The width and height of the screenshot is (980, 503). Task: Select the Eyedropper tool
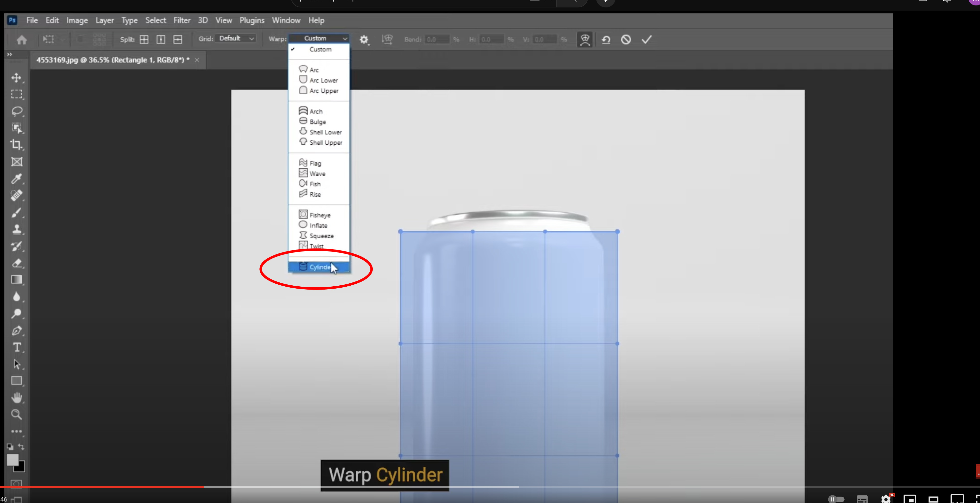point(17,179)
